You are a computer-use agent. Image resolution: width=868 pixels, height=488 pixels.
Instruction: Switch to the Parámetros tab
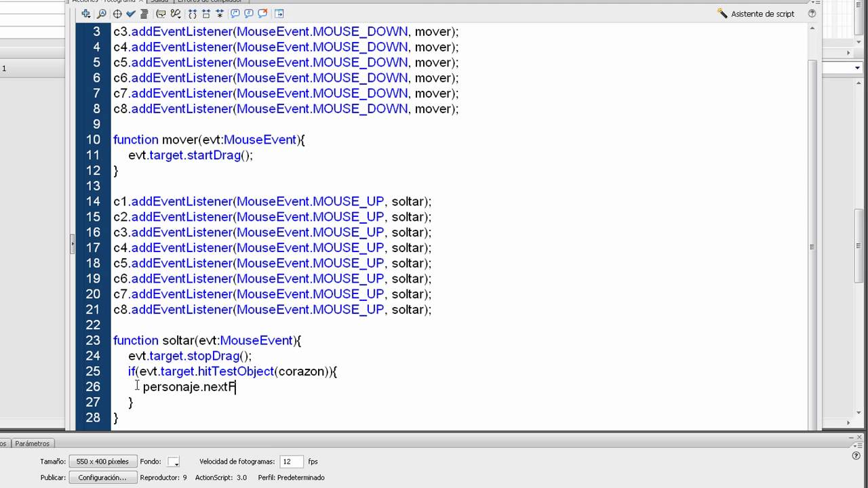pos(32,443)
